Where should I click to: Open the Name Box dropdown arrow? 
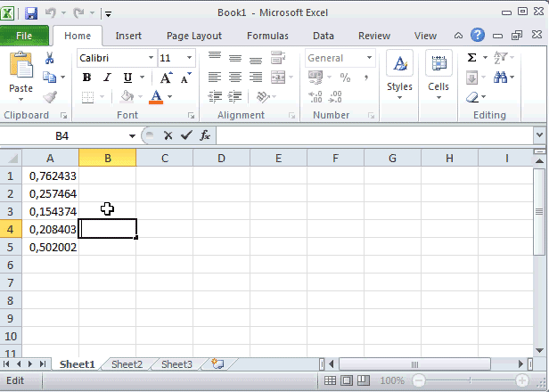click(132, 135)
